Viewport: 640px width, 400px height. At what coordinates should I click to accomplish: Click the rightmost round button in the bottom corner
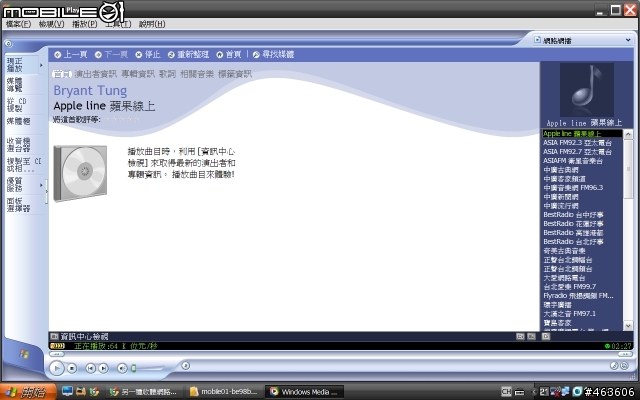(624, 366)
